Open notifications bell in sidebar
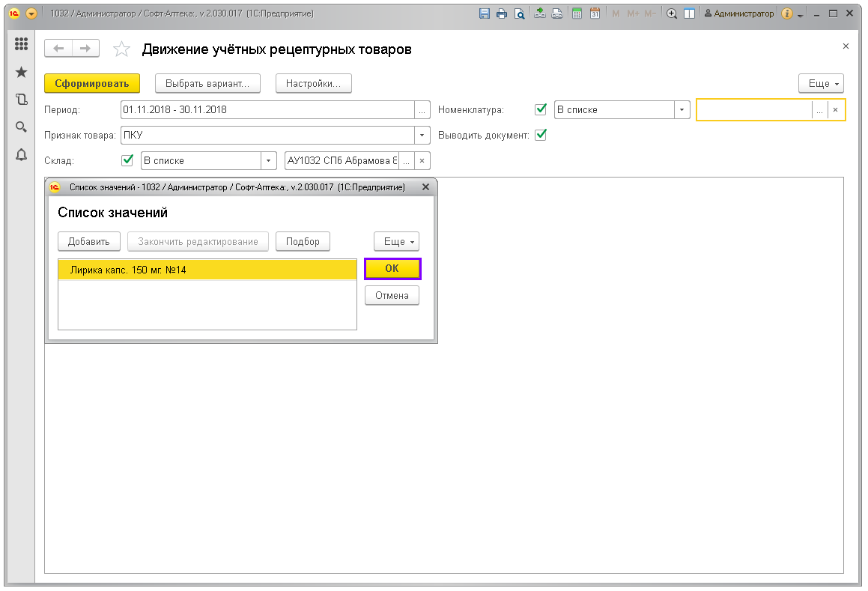Viewport: 868px width, 591px height. coord(22,154)
